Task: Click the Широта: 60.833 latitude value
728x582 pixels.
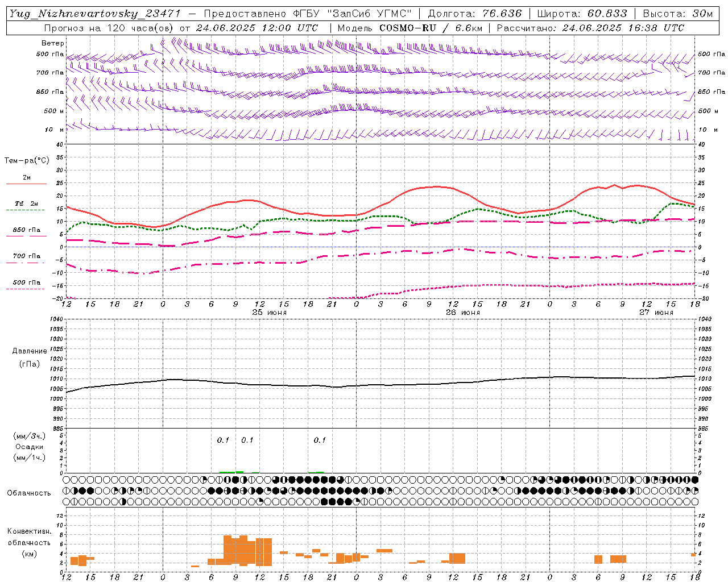Action: 582,14
